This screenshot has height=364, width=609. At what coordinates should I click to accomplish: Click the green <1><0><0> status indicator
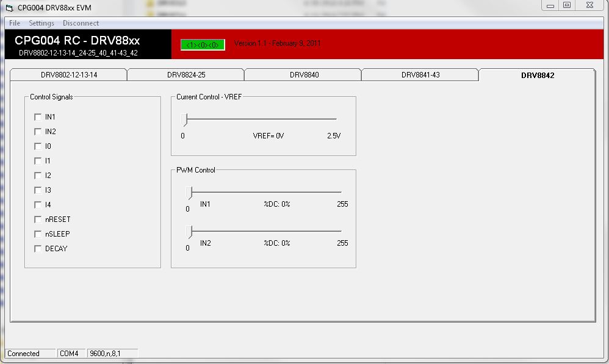[203, 45]
